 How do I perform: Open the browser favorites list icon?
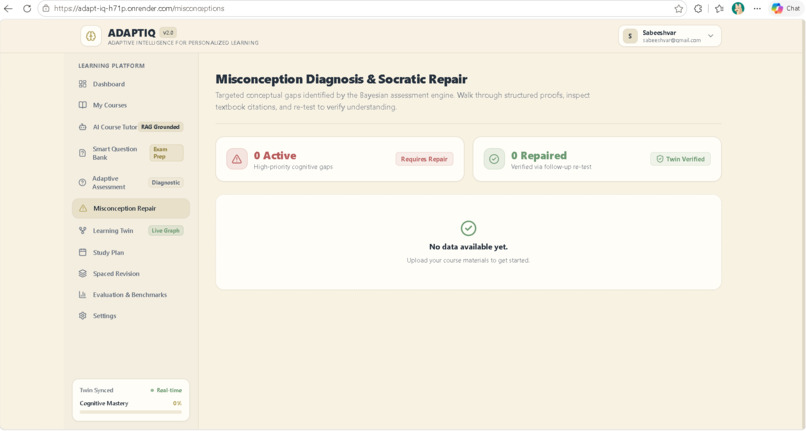tap(719, 8)
